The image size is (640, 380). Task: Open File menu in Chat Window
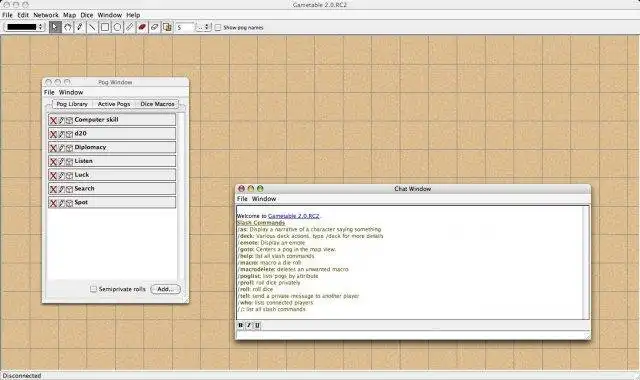tap(242, 199)
